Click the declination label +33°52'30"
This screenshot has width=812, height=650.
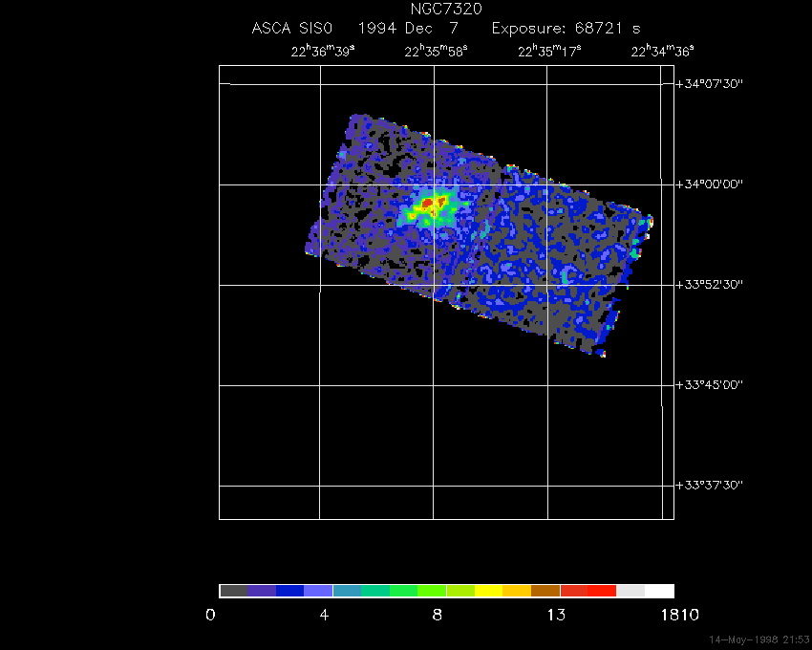pos(710,285)
